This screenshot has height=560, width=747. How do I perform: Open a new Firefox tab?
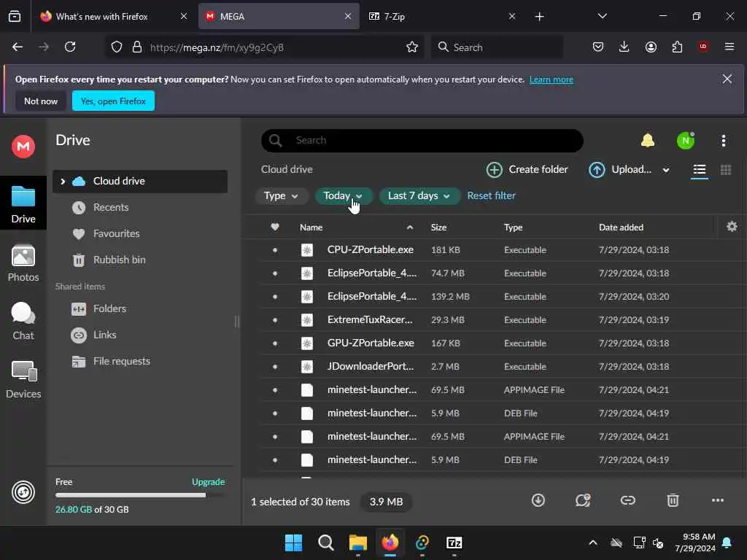click(539, 17)
